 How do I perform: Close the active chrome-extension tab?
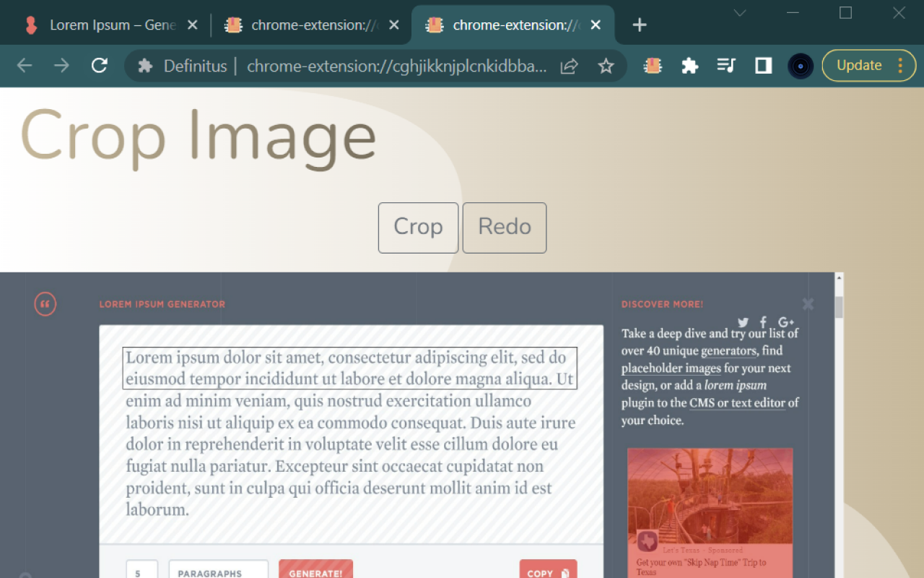[596, 25]
